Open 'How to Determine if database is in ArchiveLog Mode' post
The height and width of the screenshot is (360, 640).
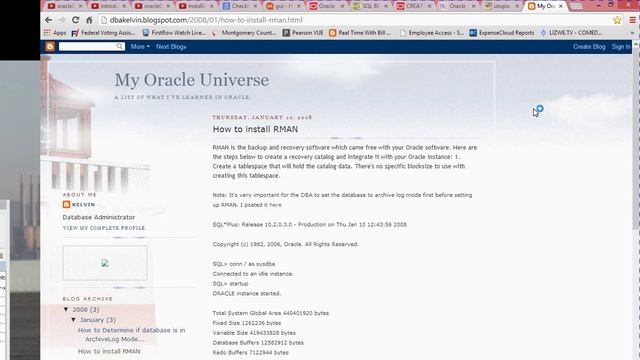pyautogui.click(x=131, y=334)
